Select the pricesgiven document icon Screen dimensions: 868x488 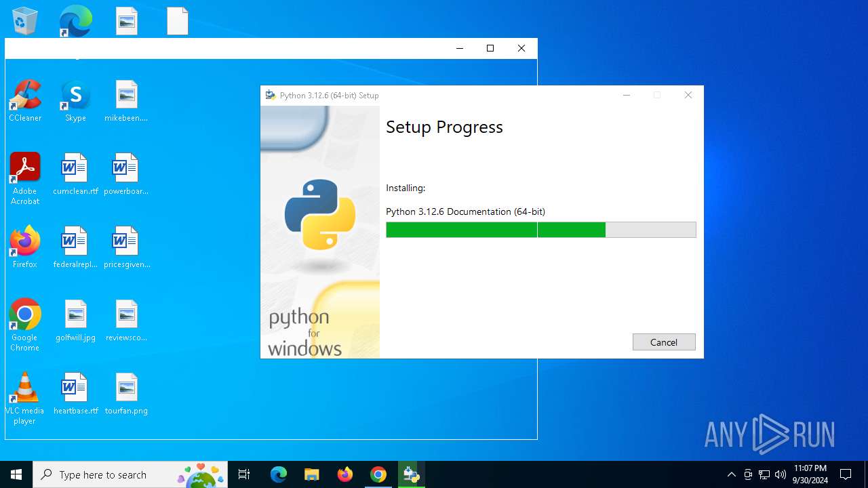pyautogui.click(x=126, y=247)
